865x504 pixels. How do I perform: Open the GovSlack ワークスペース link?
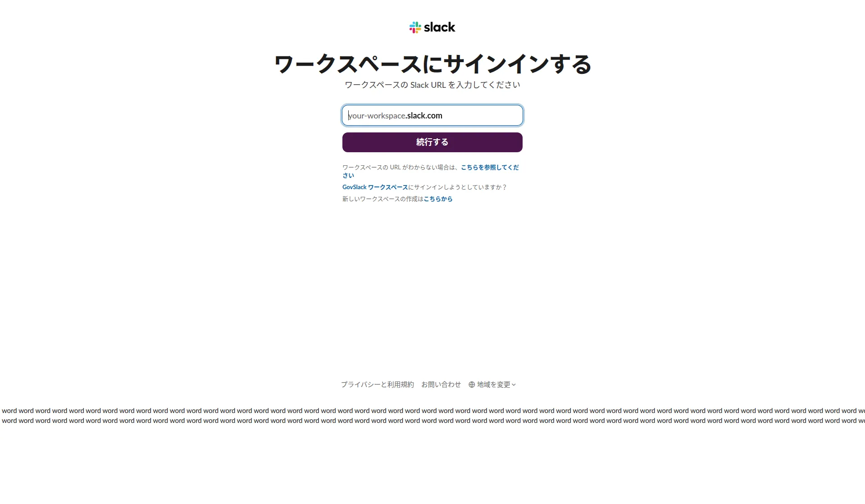click(375, 187)
